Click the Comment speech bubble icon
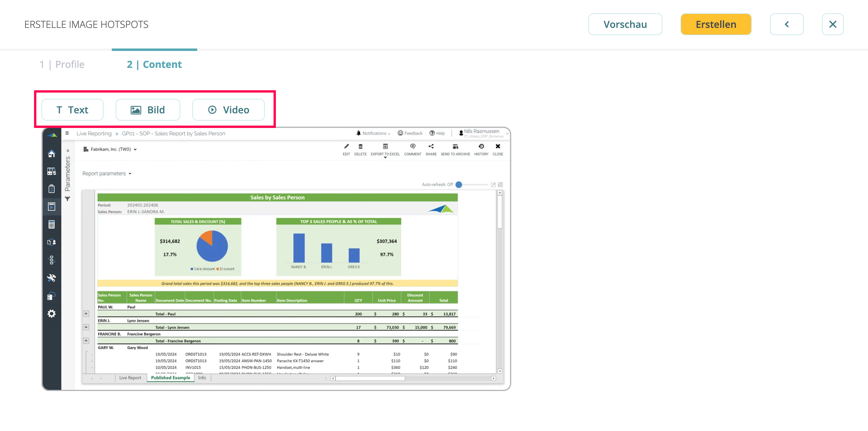Viewport: 868px width, 431px height. point(412,146)
